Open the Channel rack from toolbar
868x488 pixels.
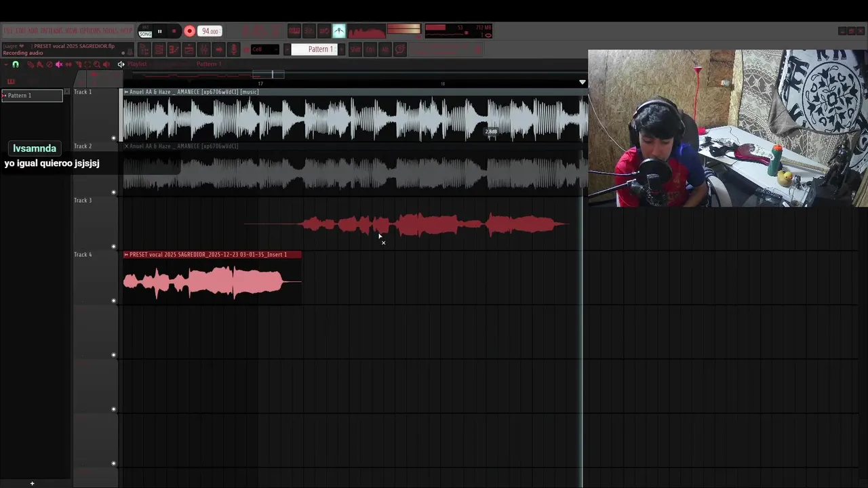[159, 49]
